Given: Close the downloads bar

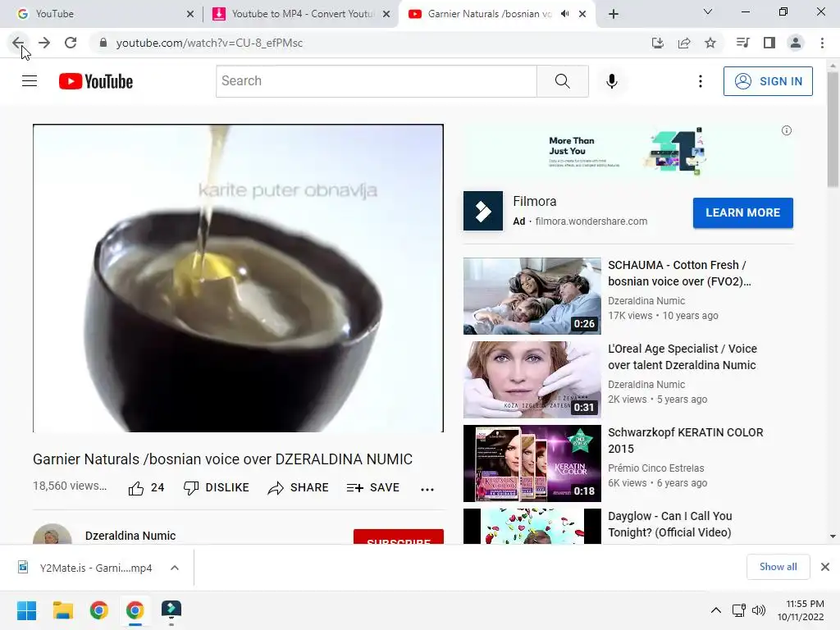Looking at the screenshot, I should coord(825,567).
